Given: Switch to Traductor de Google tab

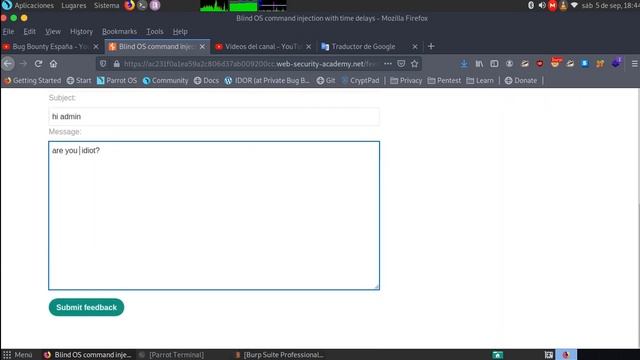Looking at the screenshot, I should (x=363, y=47).
